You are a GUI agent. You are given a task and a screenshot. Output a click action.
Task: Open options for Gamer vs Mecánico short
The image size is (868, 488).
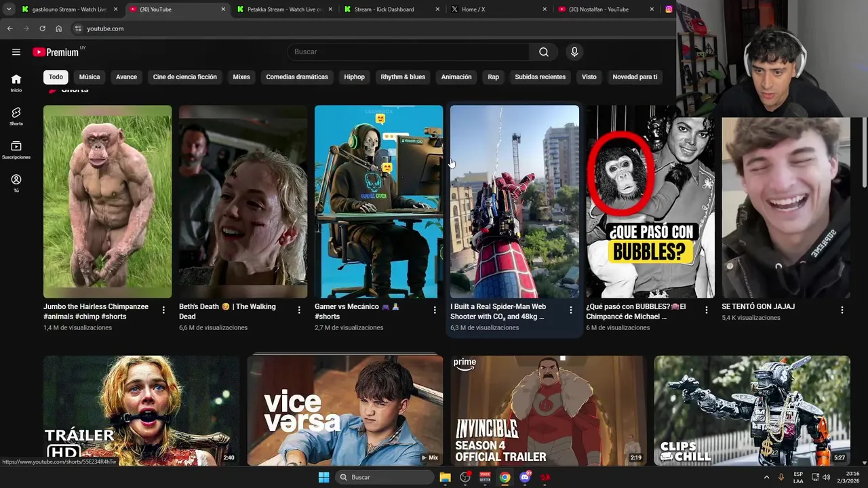435,310
